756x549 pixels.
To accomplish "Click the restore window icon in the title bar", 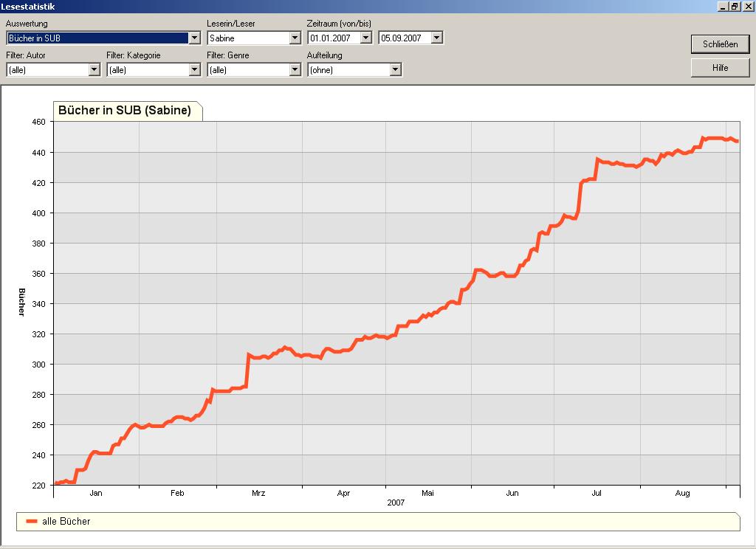I will click(735, 7).
